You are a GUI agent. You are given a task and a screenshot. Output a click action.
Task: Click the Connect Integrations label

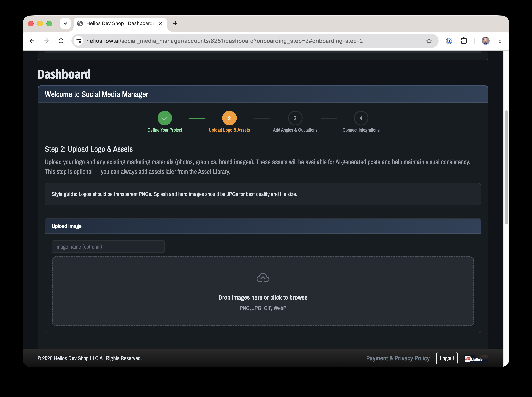click(x=361, y=130)
